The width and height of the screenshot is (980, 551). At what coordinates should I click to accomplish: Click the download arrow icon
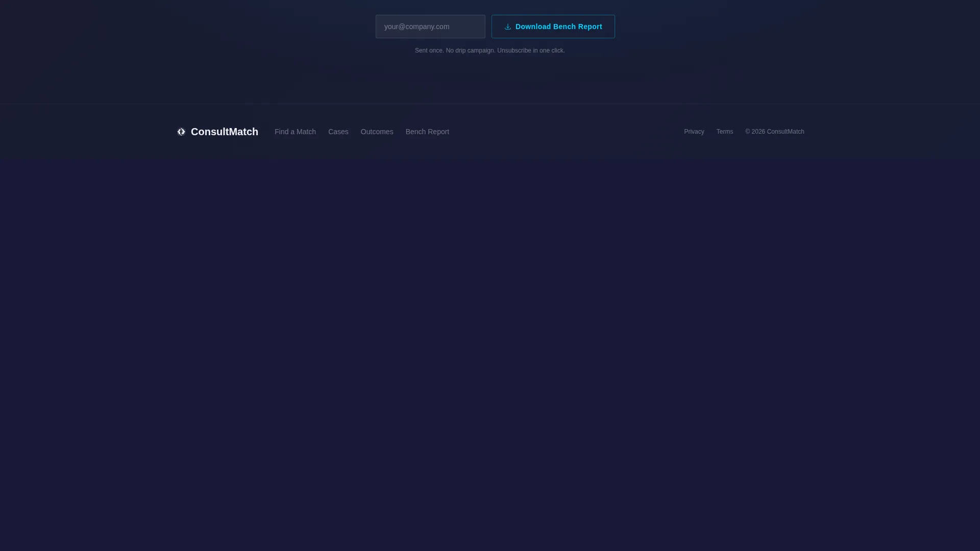[x=508, y=27]
